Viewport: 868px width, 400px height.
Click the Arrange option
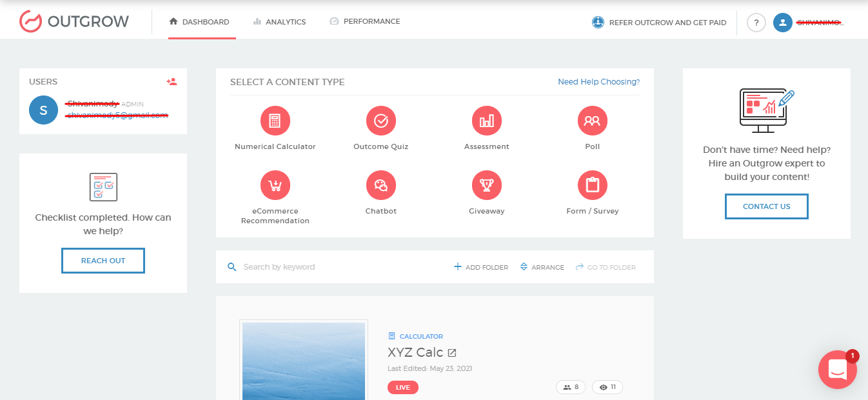[542, 267]
